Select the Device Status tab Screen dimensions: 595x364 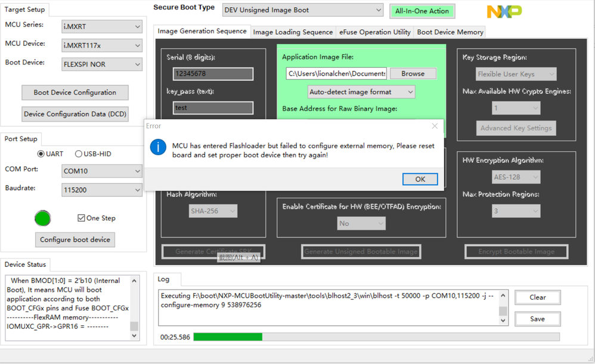pyautogui.click(x=25, y=265)
